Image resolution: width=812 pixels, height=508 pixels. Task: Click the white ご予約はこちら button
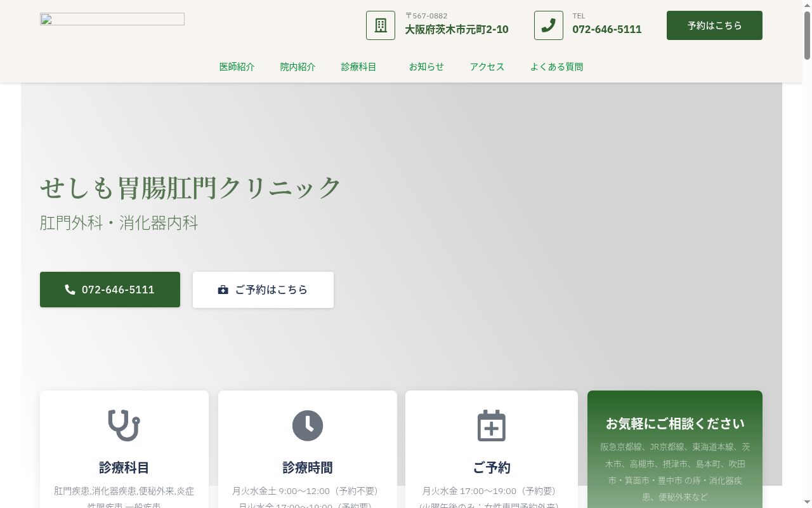pyautogui.click(x=263, y=290)
